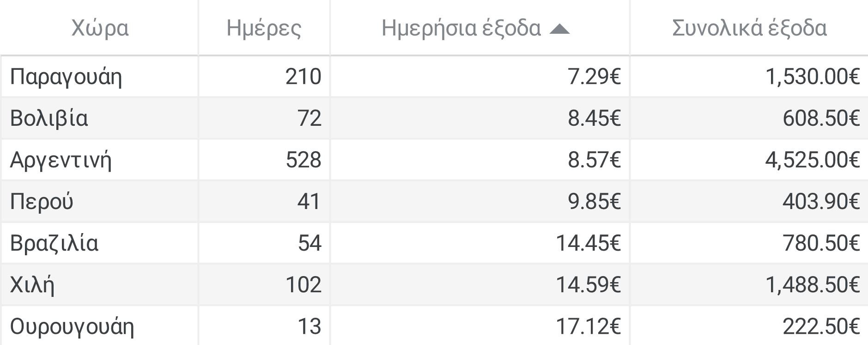Viewport: 868px width, 345px height.
Task: Click the 4,525.00€ total expenses cell
Action: pyautogui.click(x=812, y=160)
